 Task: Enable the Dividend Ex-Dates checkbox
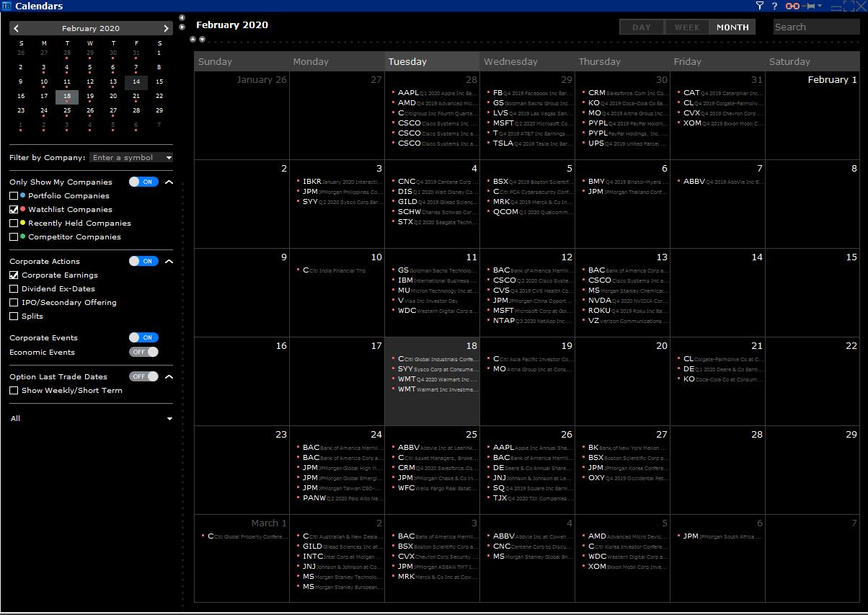point(14,289)
